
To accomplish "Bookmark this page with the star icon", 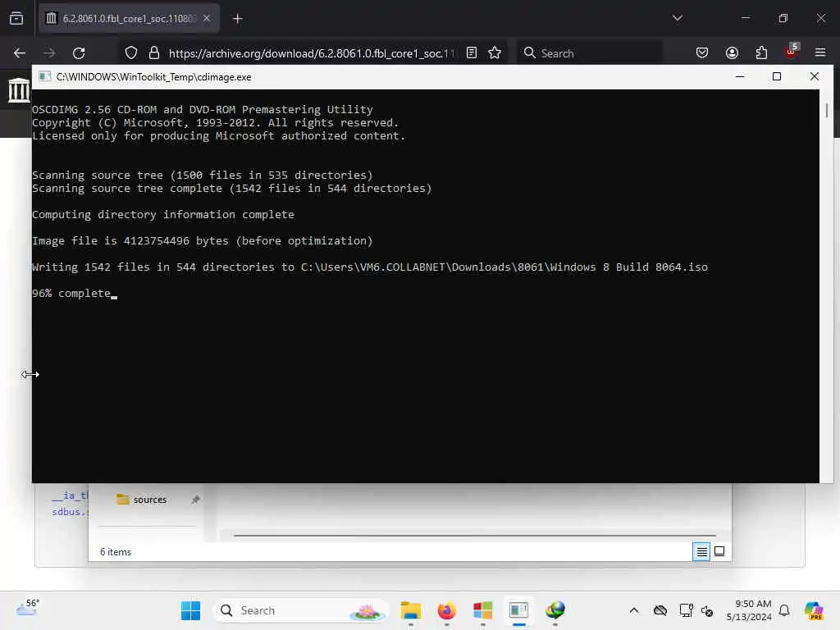I will [495, 52].
